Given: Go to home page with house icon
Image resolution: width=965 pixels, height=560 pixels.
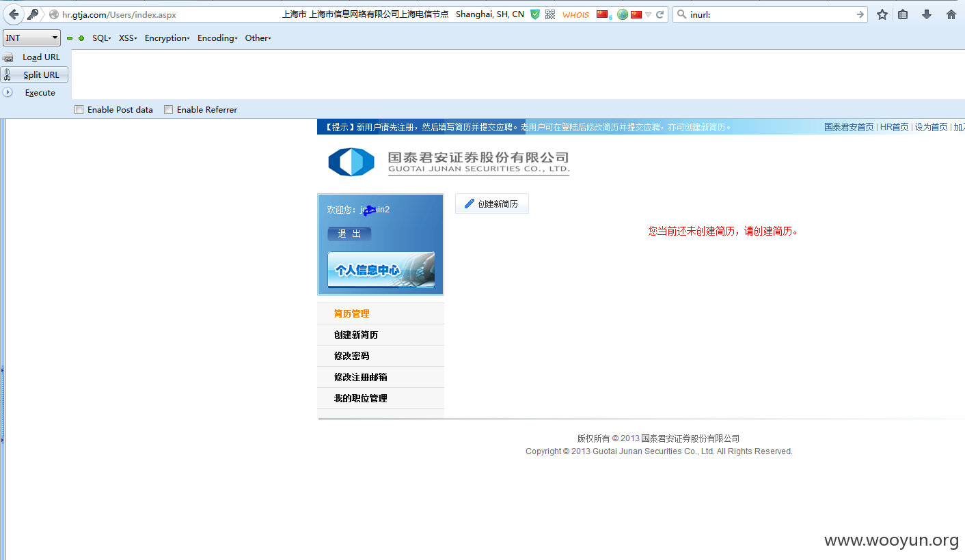Looking at the screenshot, I should [x=951, y=14].
